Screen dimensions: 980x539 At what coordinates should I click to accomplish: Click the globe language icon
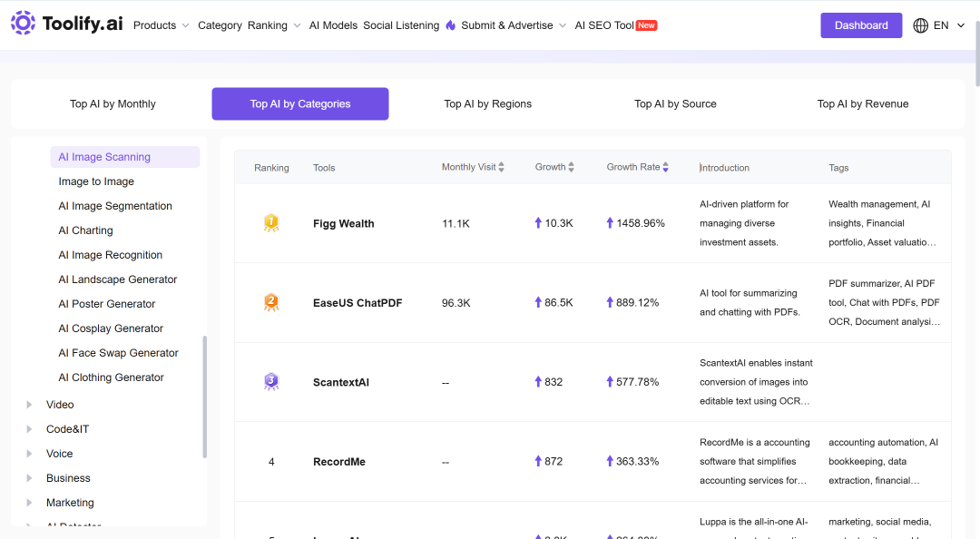click(921, 25)
